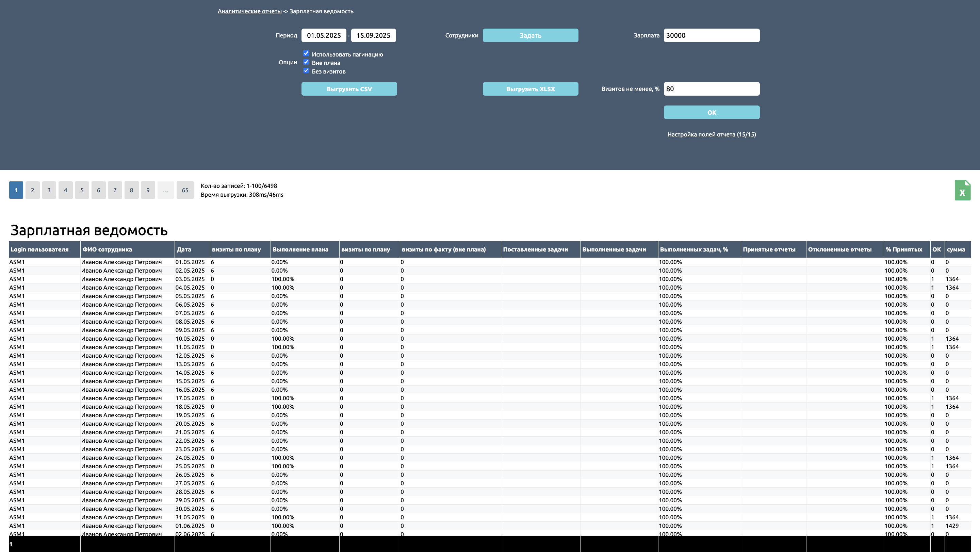Click the 'Дата' column header
This screenshot has width=980, height=552.
click(184, 249)
